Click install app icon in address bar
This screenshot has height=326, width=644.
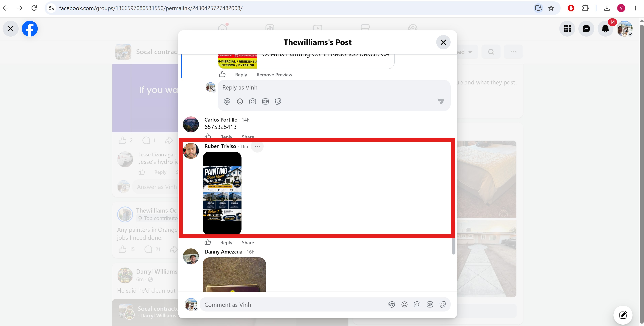[538, 8]
